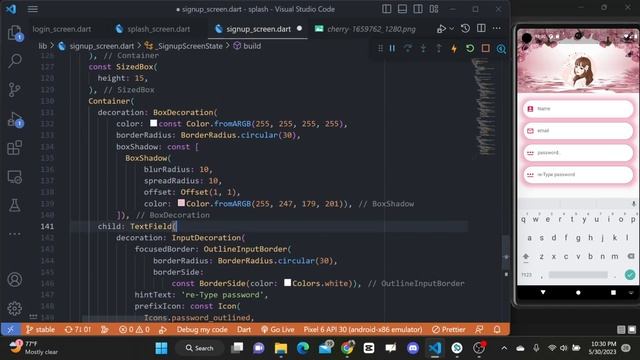640x360 pixels.
Task: Grab the debug toolbar drag handle
Action: pyautogui.click(x=380, y=49)
